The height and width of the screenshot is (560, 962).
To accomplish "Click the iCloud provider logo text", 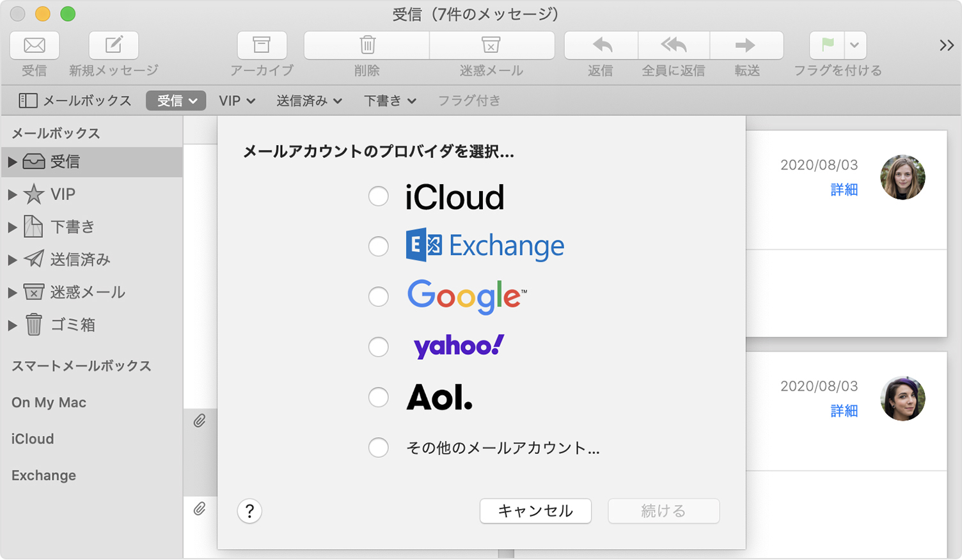I will tap(455, 197).
